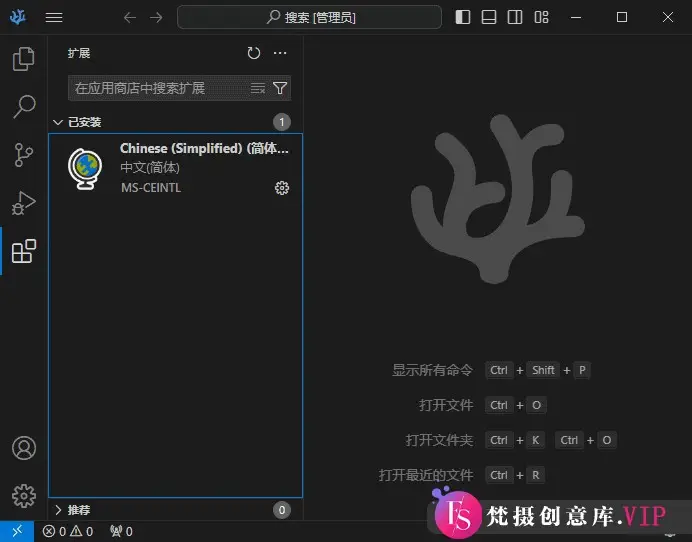
Task: Click the 扩展 panel title
Action: click(79, 53)
